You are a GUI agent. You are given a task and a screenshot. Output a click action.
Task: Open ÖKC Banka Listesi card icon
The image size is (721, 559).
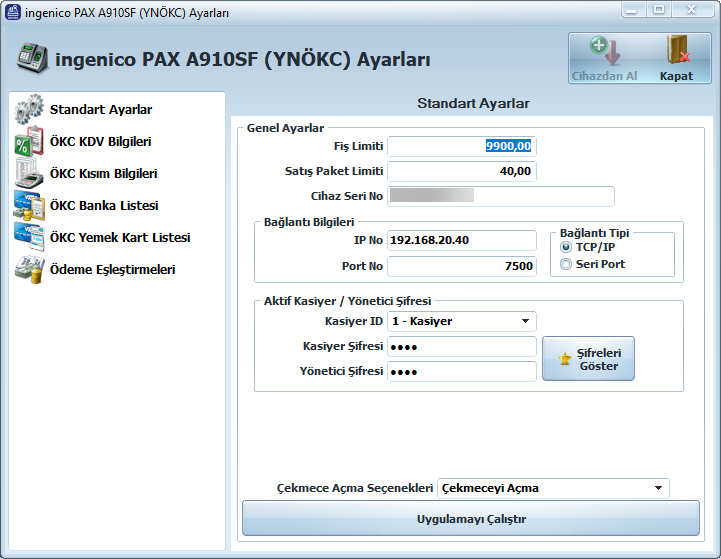pyautogui.click(x=28, y=205)
